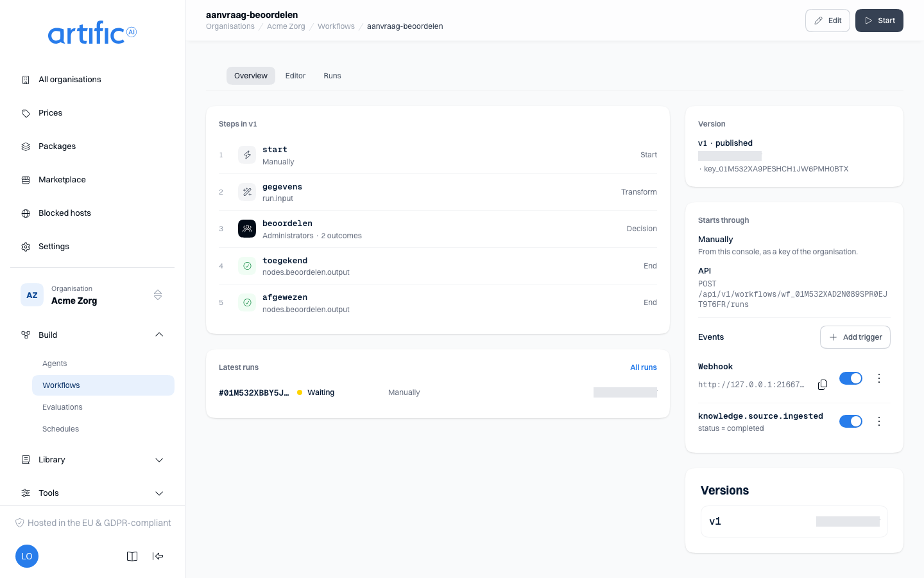The image size is (924, 578).
Task: Click the Edit button
Action: tap(828, 21)
